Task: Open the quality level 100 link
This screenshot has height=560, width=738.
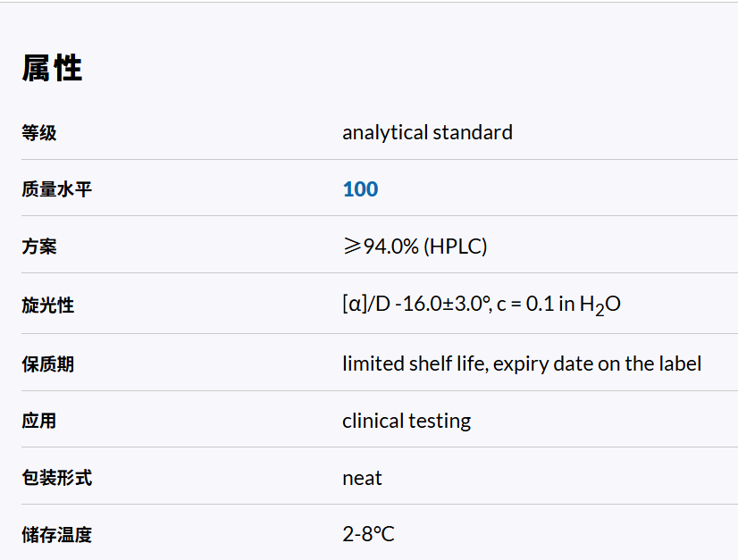Action: pos(360,189)
